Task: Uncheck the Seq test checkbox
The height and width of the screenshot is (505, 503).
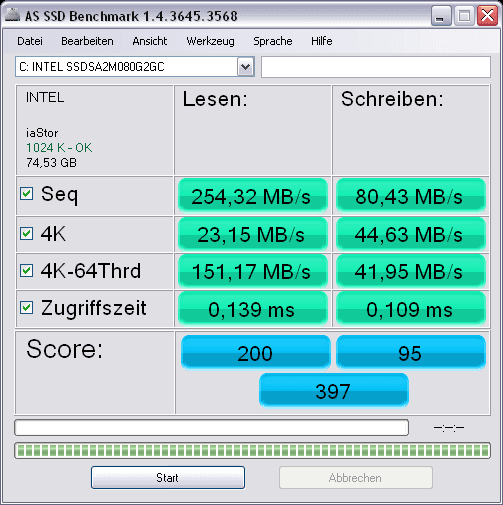Action: click(x=26, y=193)
